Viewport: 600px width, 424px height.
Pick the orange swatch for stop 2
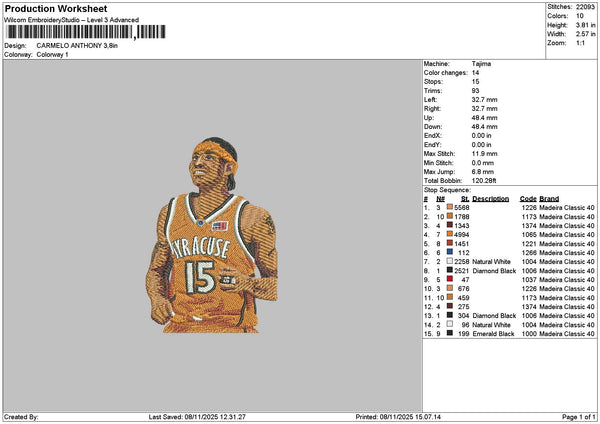(x=450, y=216)
